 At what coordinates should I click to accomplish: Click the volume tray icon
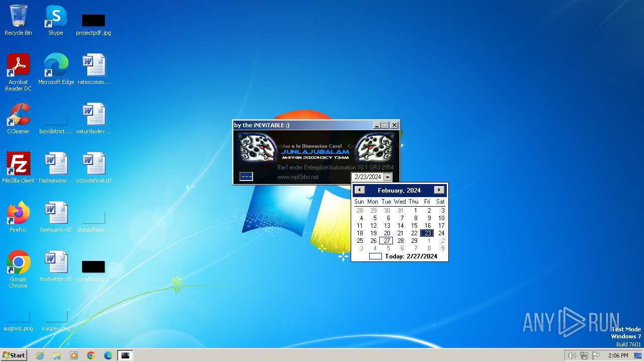[572, 355]
